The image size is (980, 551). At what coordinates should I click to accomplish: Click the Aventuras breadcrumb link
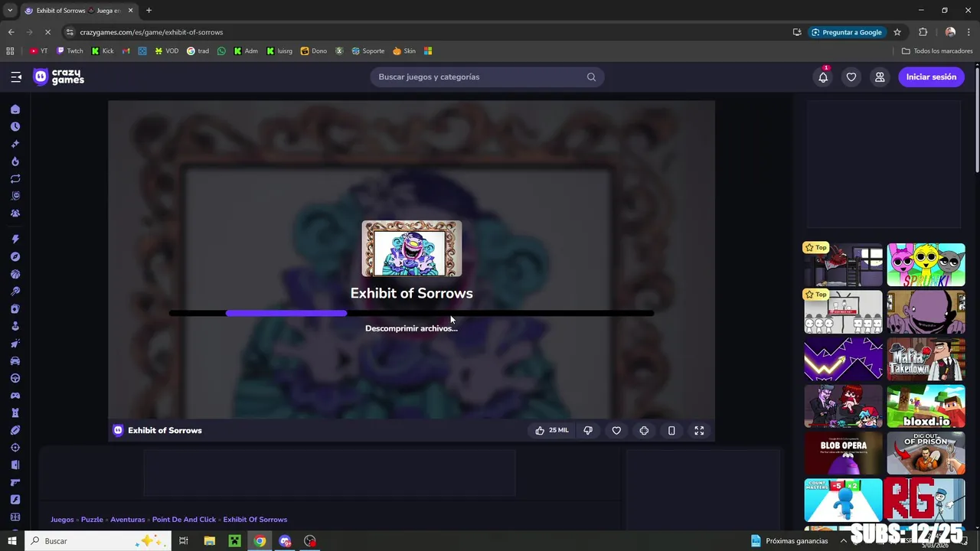[x=127, y=520]
